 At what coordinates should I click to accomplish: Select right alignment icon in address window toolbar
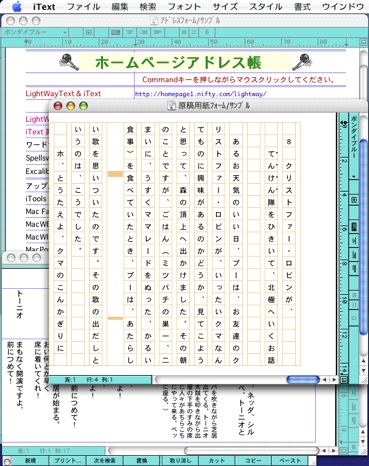(144, 32)
